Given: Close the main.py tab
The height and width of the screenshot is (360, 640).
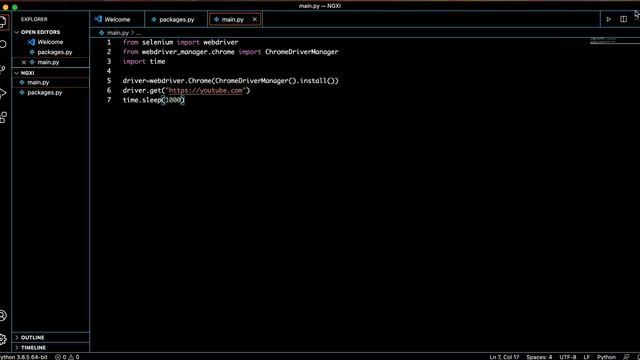Looking at the screenshot, I should tap(254, 19).
